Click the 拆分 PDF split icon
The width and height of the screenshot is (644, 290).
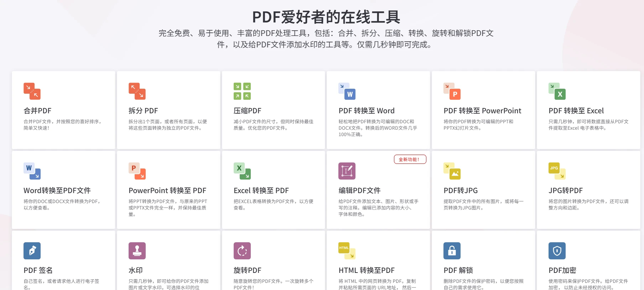[137, 91]
